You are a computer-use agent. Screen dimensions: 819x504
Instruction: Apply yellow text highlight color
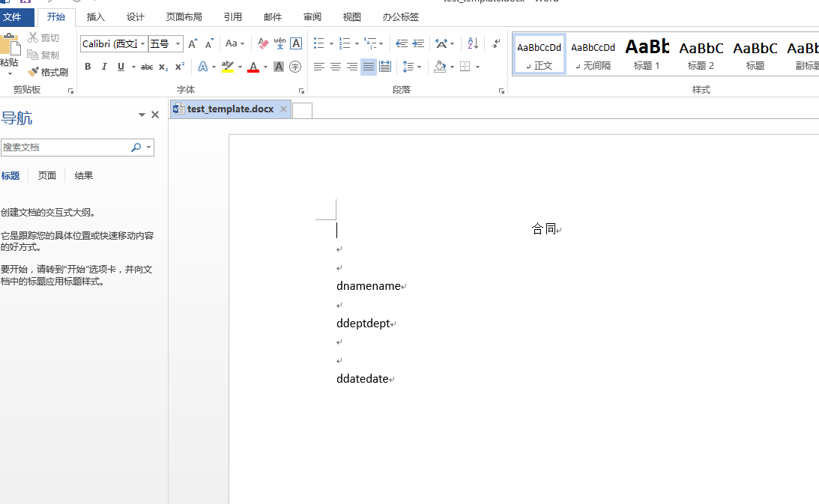[228, 67]
